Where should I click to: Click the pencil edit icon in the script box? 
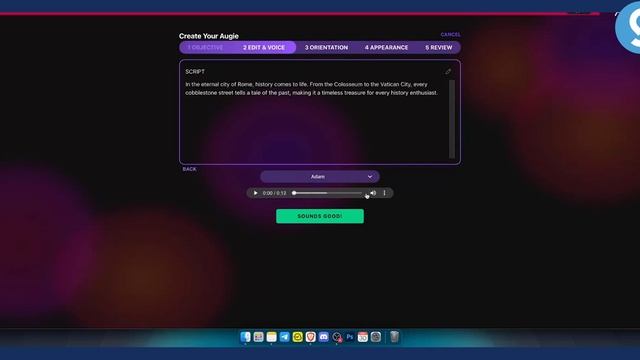click(x=448, y=71)
